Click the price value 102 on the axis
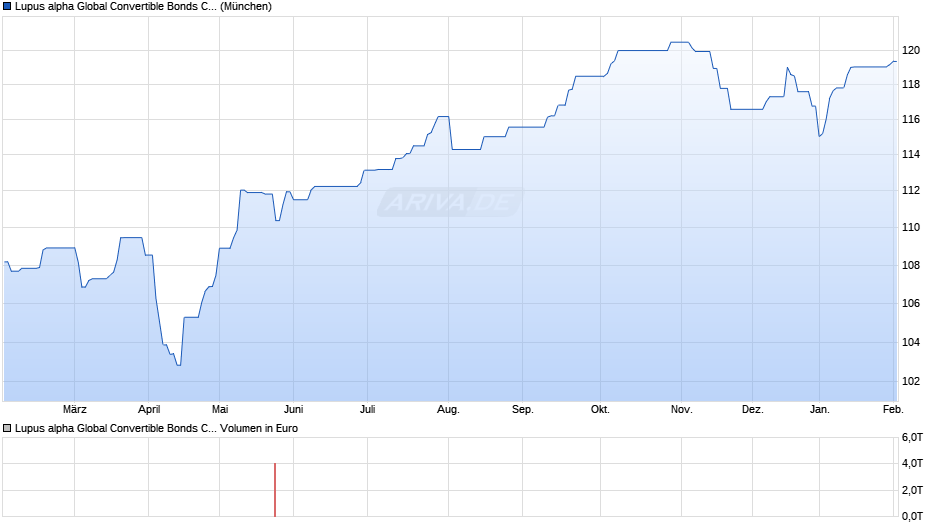 (911, 381)
